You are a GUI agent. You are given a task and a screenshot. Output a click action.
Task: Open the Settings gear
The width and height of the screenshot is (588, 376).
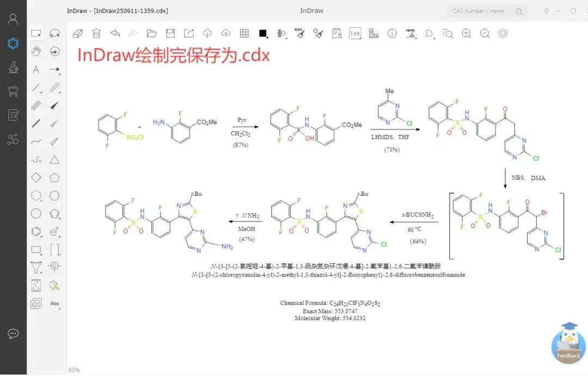(x=503, y=33)
